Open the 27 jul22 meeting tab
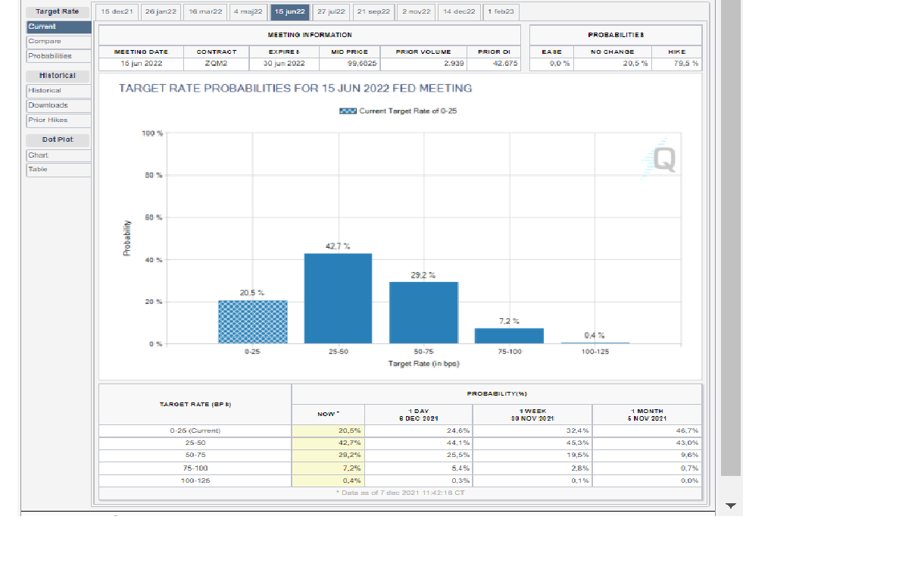 (x=331, y=12)
